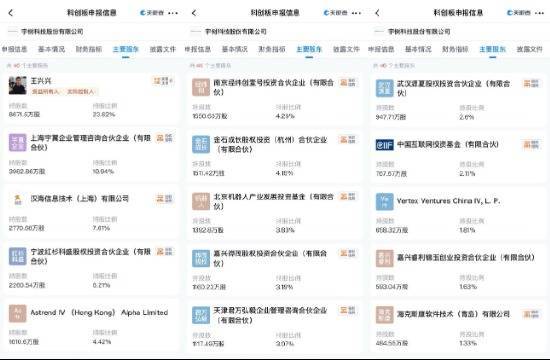The width and height of the screenshot is (550, 360).
Task: Open 王兴兴's profile photo
Action: [18, 85]
